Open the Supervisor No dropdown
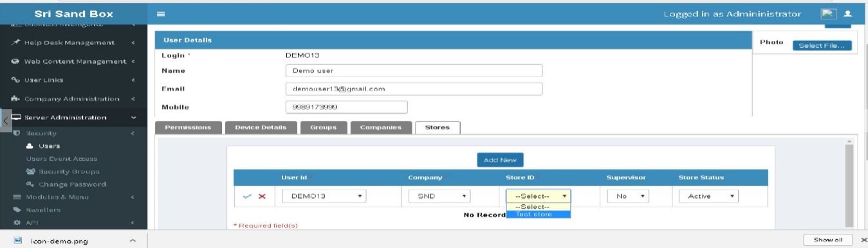Image resolution: width=868 pixels, height=248 pixels. 628,197
